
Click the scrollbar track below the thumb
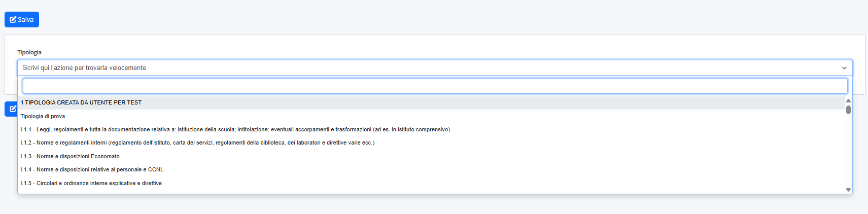[848, 151]
